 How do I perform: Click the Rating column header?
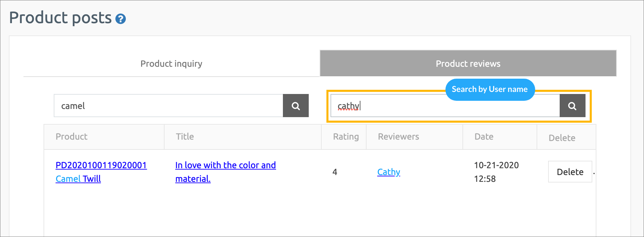tap(346, 137)
